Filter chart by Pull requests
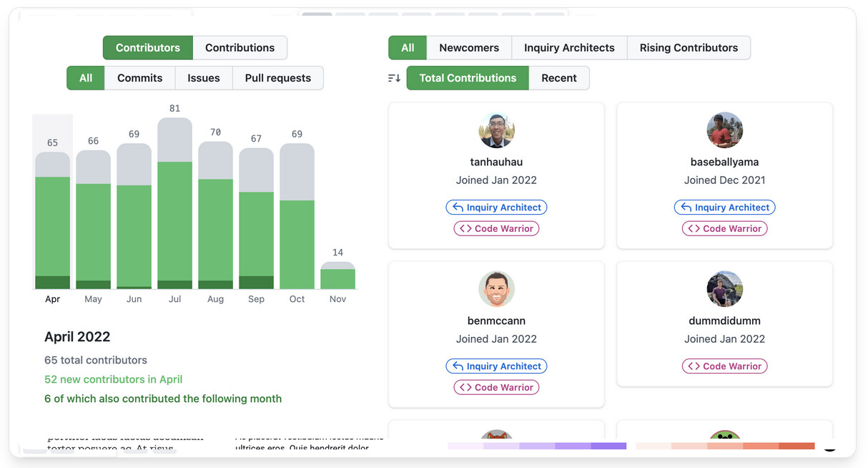The image size is (868, 468). [x=277, y=78]
